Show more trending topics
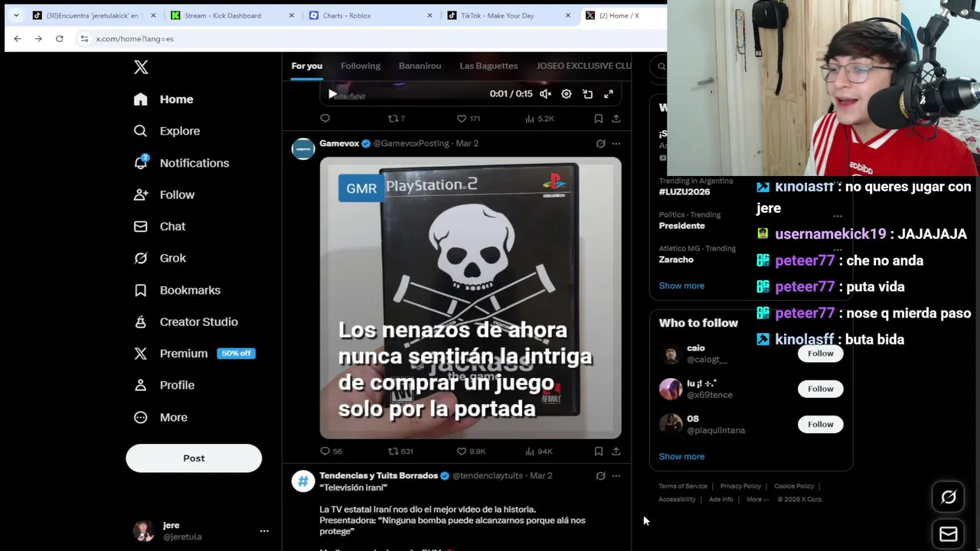980x551 pixels. tap(681, 285)
